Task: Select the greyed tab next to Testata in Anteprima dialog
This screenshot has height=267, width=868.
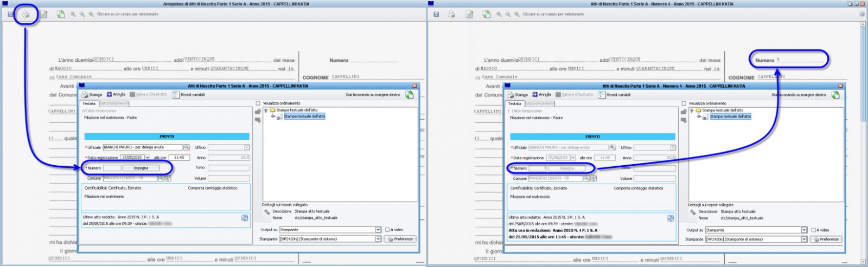Action: point(114,103)
